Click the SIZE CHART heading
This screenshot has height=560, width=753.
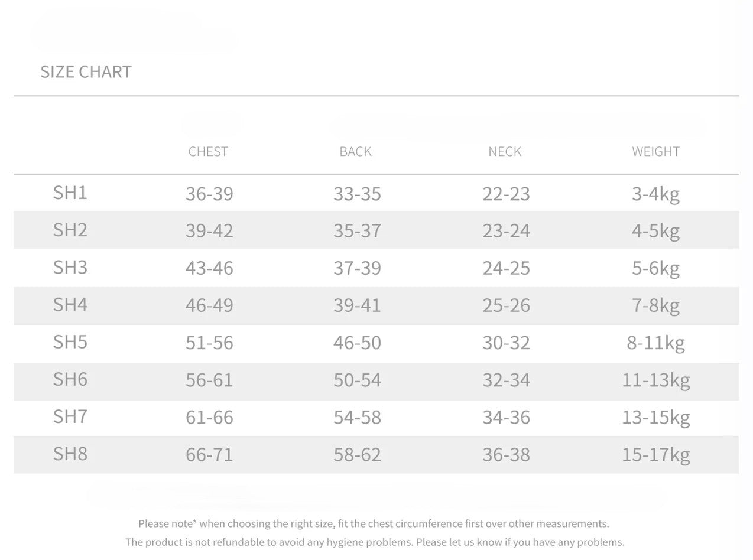86,71
